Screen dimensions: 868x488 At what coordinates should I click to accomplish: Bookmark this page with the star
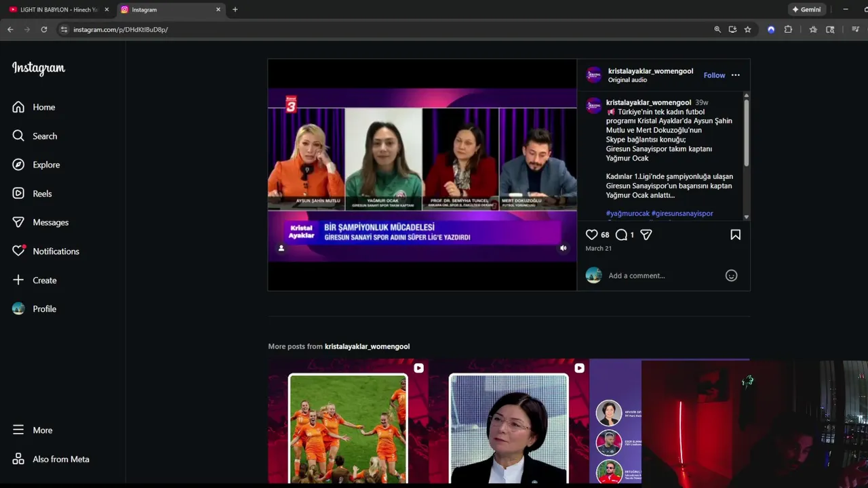tap(747, 30)
